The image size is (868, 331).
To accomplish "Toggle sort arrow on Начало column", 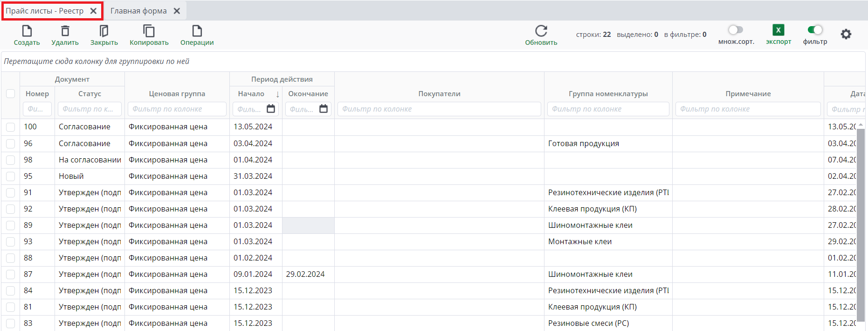I will click(x=277, y=94).
